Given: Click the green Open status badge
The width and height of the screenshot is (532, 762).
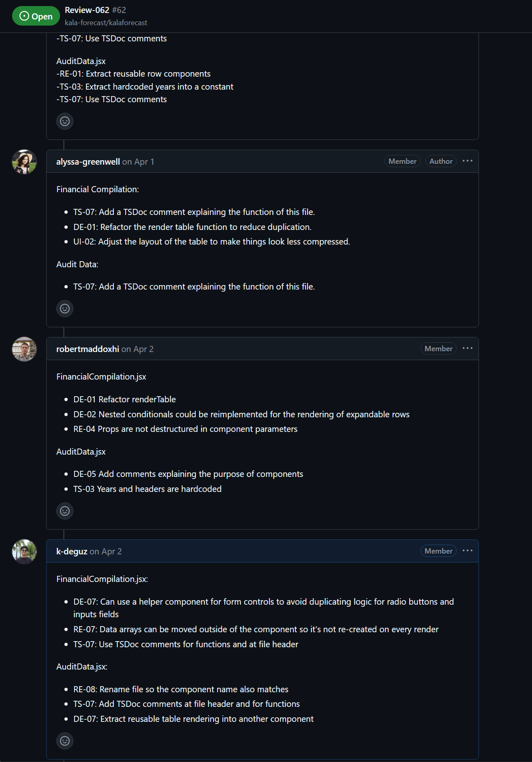Looking at the screenshot, I should [x=36, y=16].
